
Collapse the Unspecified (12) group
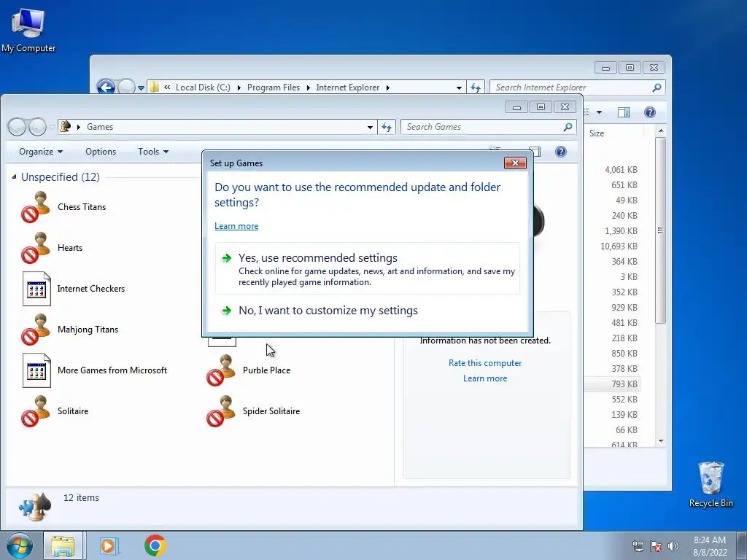[13, 176]
